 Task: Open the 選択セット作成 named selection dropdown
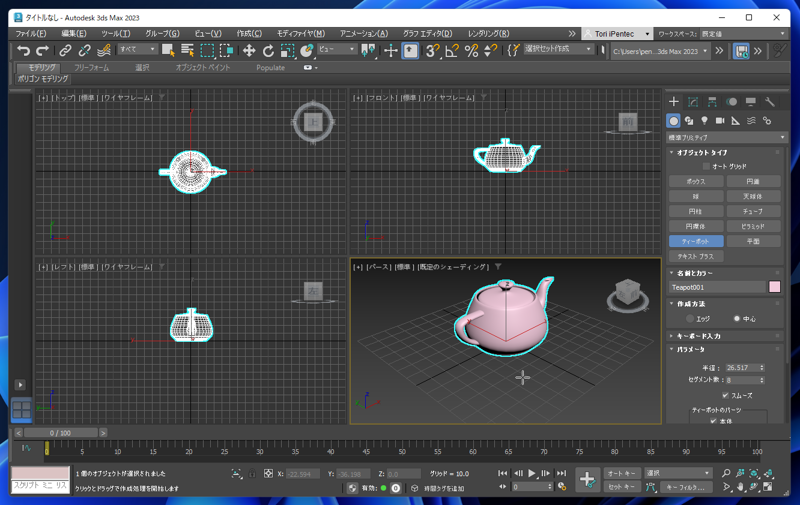[558, 49]
